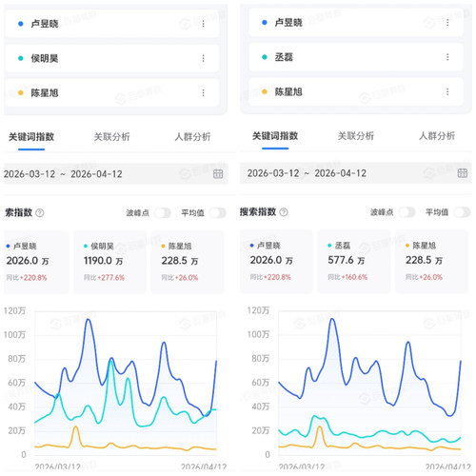Open options menu for 卢昱晓 in right panel

pos(447,22)
